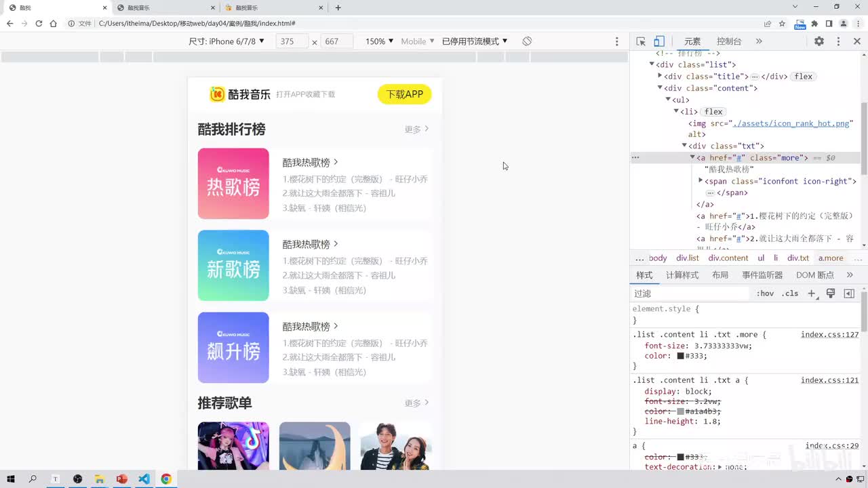Toggle rendering emulations paintbrush icon
Viewport: 868px width, 488px height.
pos(831,293)
